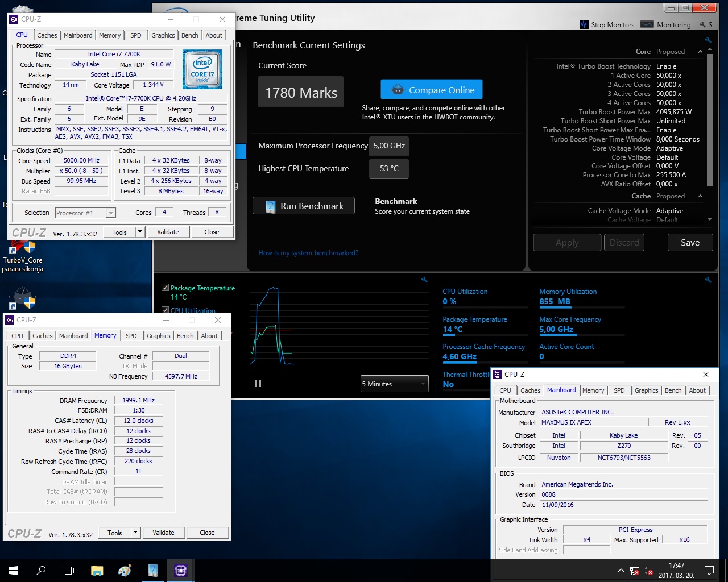This screenshot has width=728, height=582.
Task: Click wrench icon above Memory Utilization stats
Action: (708, 280)
